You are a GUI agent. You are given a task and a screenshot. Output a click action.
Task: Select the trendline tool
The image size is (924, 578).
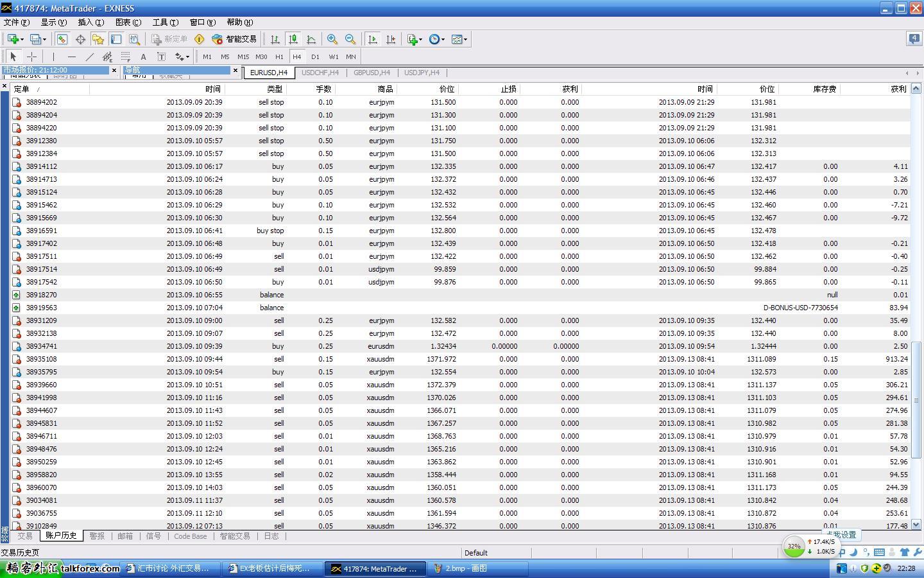(x=89, y=57)
